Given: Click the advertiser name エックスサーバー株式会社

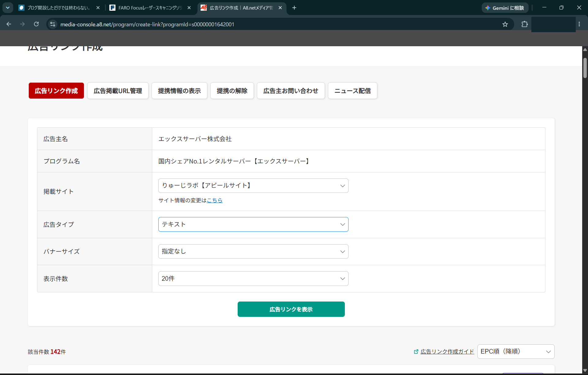Looking at the screenshot, I should coord(195,139).
